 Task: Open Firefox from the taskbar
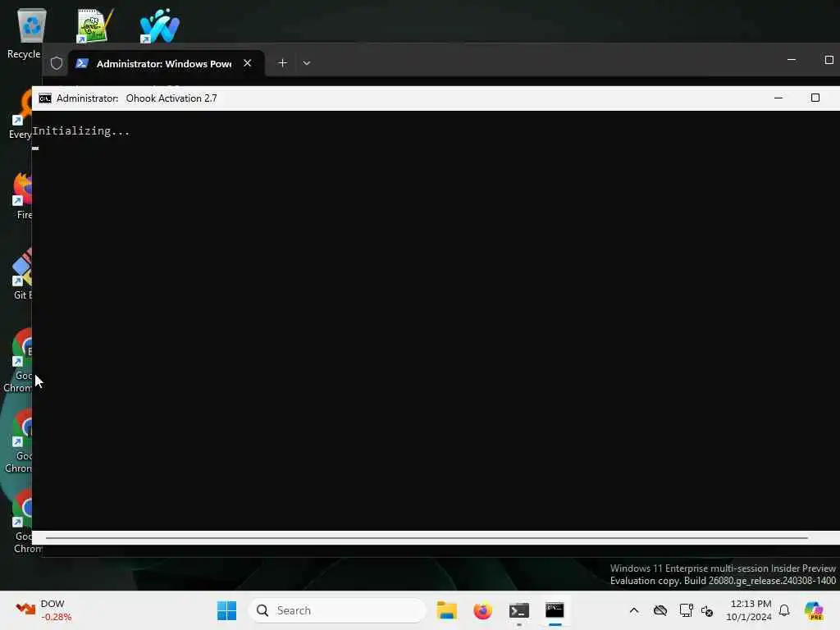tap(482, 610)
